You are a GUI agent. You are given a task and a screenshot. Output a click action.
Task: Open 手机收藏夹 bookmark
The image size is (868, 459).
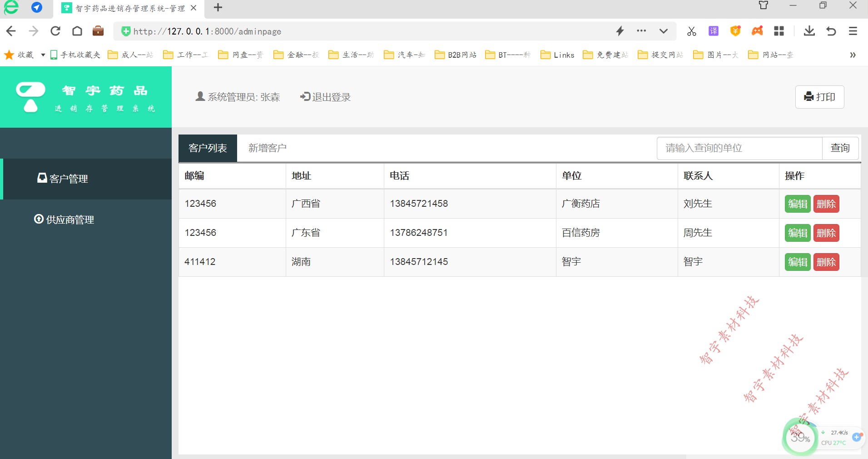pyautogui.click(x=75, y=55)
